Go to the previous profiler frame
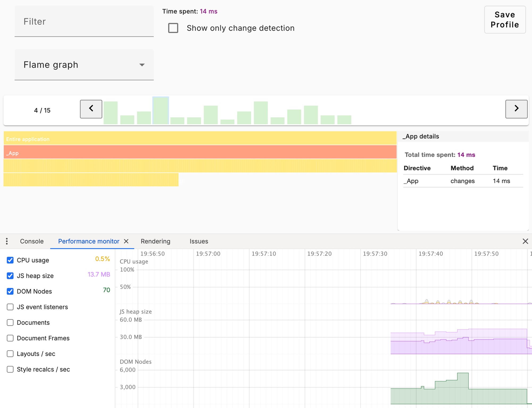 point(91,109)
